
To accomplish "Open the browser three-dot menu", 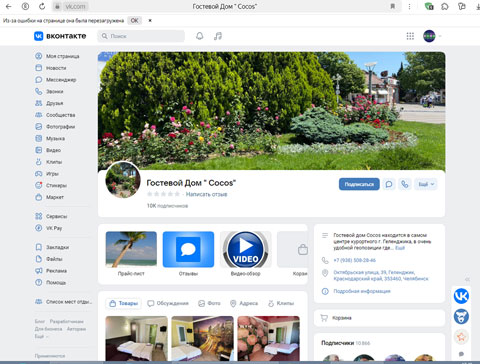I will (x=409, y=6).
